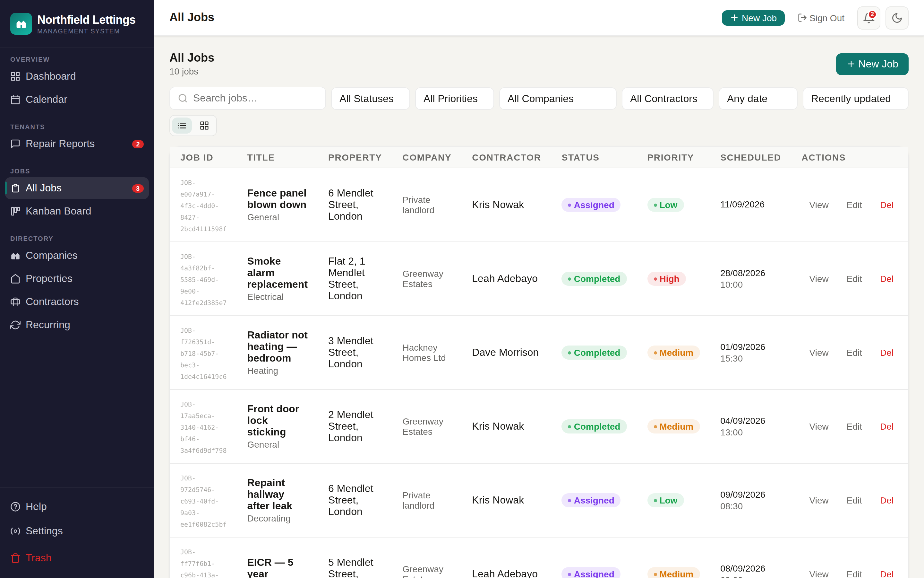Open Kanban Board from sidebar

[77, 211]
